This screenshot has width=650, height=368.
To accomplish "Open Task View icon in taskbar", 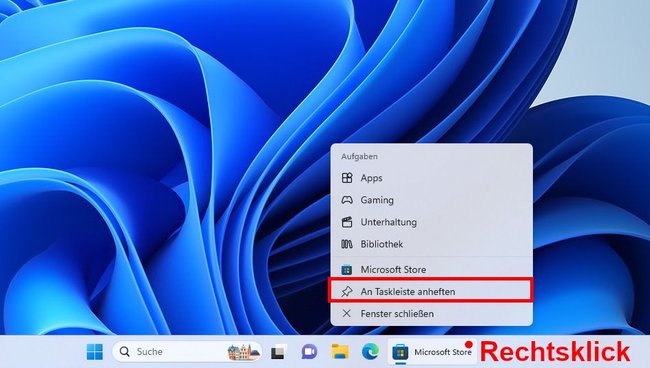I will tap(279, 352).
